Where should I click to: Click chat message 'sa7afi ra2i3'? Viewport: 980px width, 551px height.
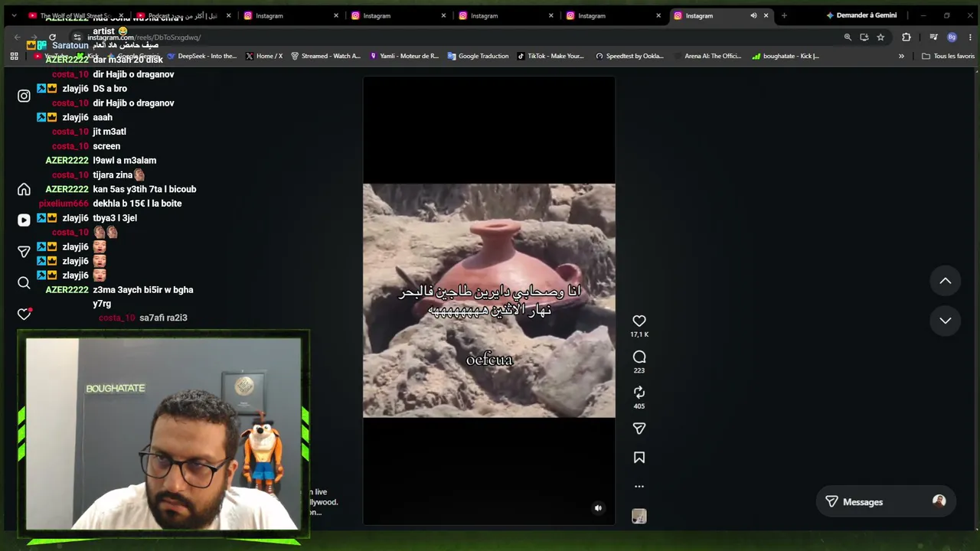pyautogui.click(x=163, y=318)
